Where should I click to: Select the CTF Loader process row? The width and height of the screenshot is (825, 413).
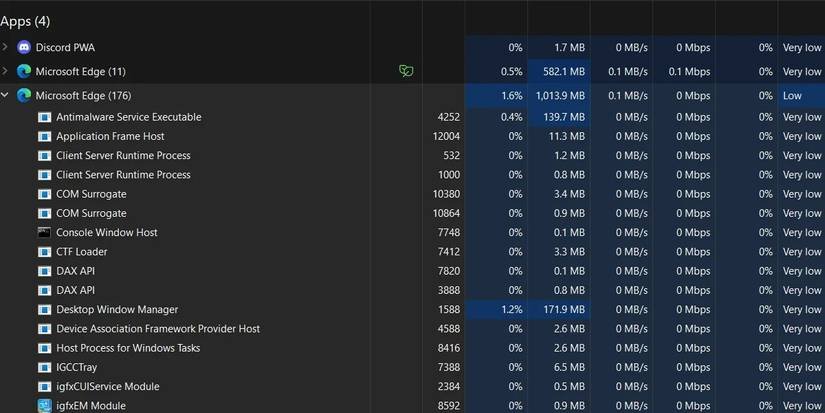[81, 252]
